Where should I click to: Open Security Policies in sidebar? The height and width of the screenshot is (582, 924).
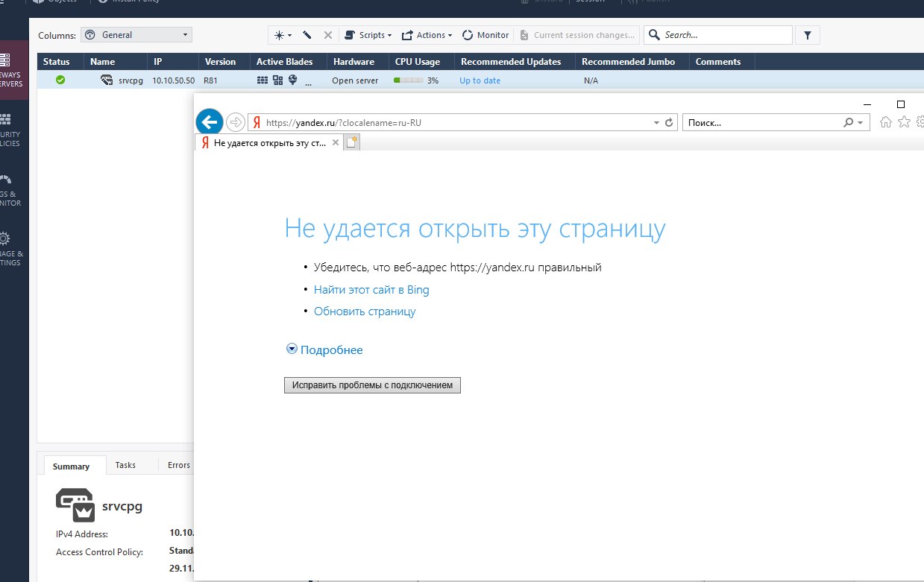click(x=11, y=130)
